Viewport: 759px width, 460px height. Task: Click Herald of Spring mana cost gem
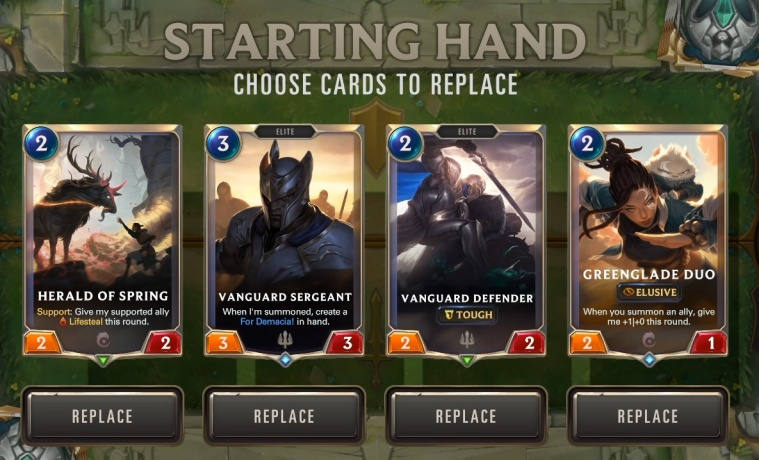[x=41, y=144]
